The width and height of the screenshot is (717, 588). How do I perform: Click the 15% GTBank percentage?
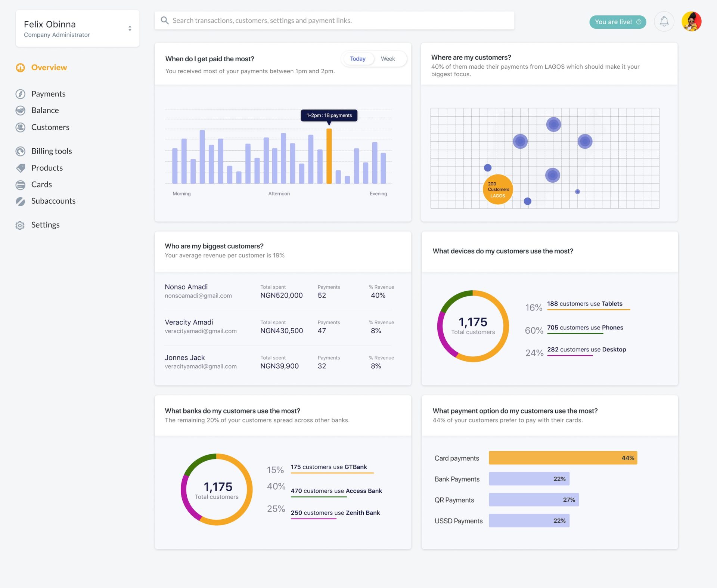tap(275, 470)
